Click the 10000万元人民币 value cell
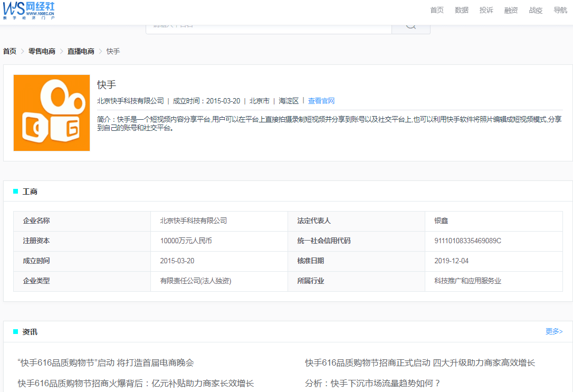 pyautogui.click(x=219, y=241)
